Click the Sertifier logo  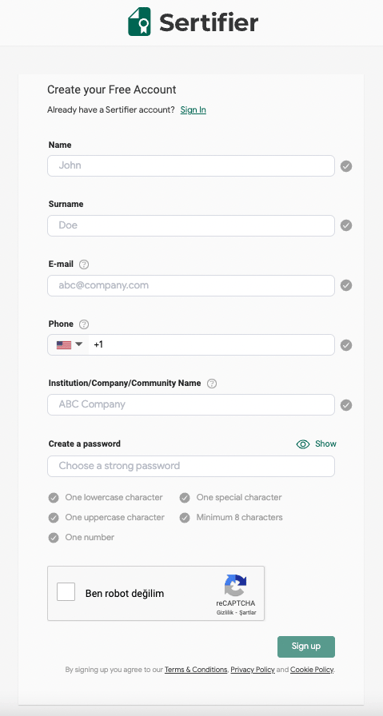point(193,21)
